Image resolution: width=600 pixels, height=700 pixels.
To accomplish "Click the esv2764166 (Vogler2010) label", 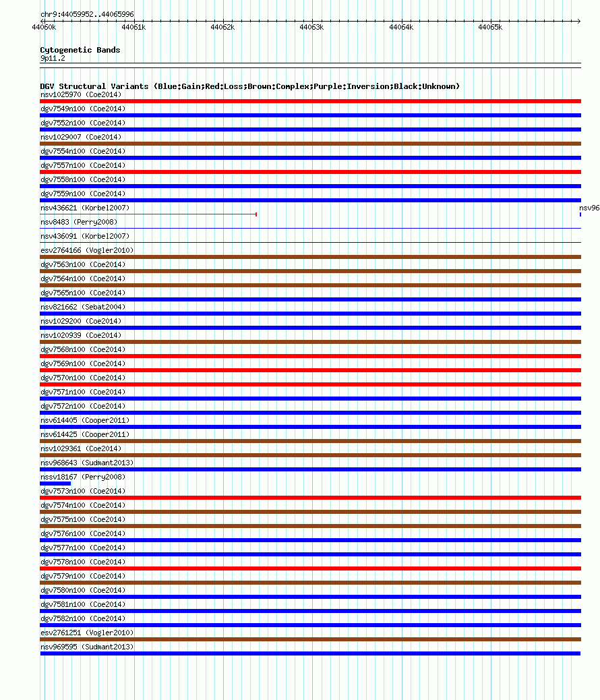I will (x=87, y=250).
